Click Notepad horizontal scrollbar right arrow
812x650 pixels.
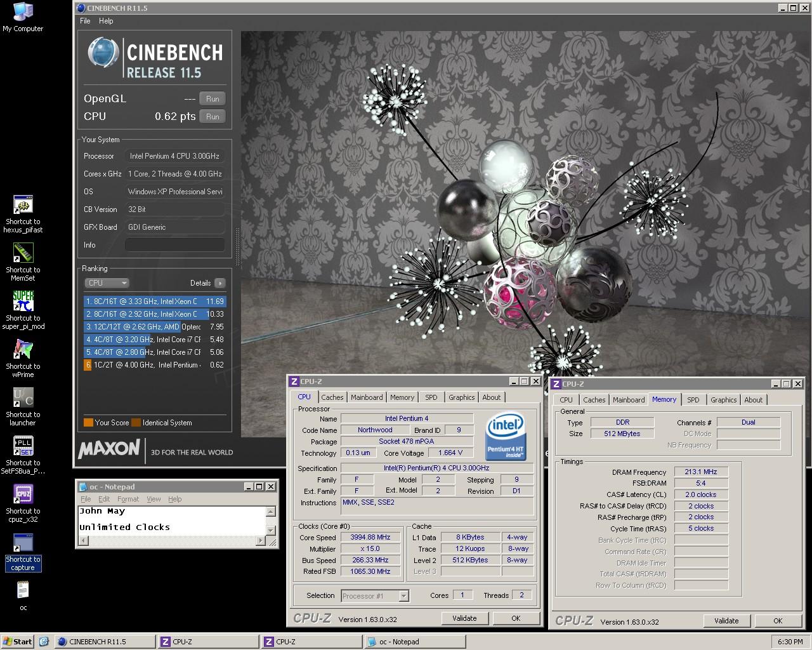click(x=260, y=541)
